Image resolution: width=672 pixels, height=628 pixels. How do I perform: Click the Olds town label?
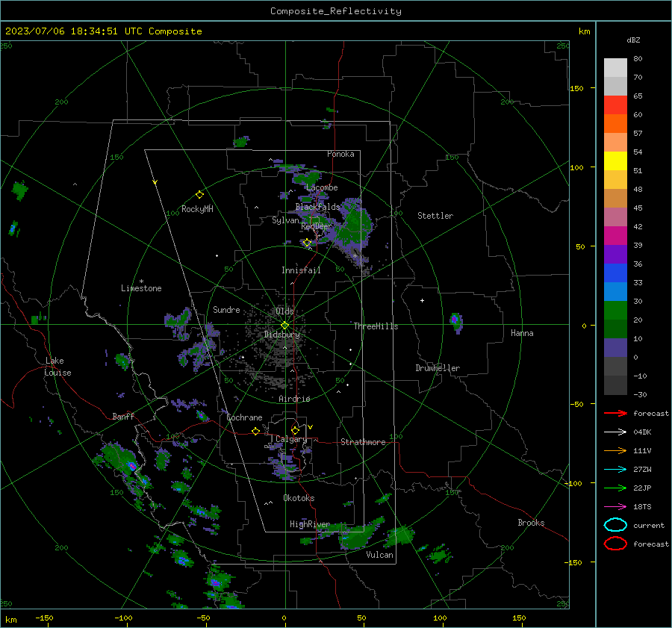pos(284,311)
